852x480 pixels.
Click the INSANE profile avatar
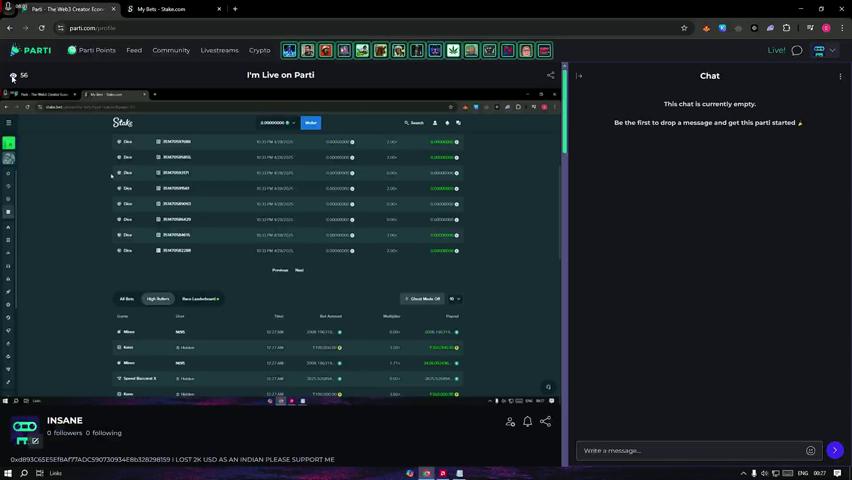click(x=24, y=431)
